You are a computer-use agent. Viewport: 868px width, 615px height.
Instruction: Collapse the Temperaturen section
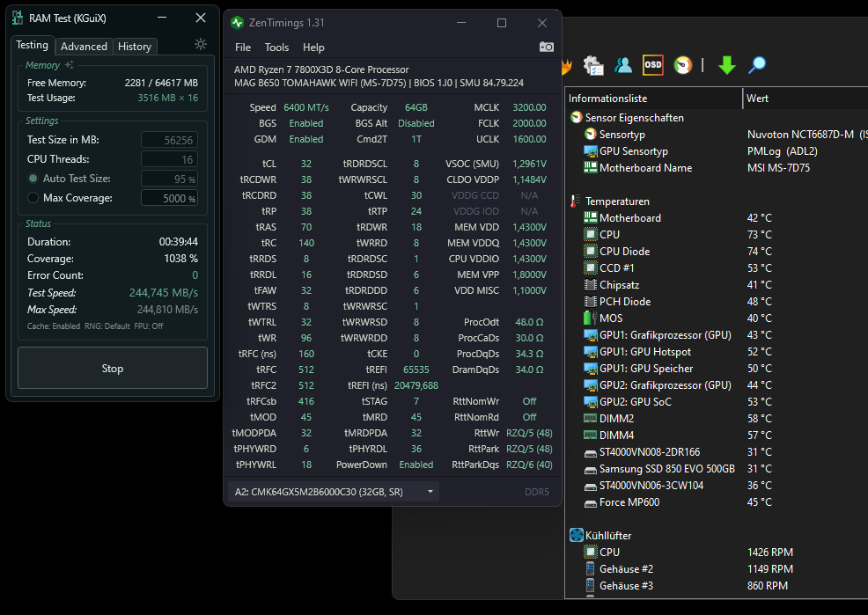(x=574, y=201)
